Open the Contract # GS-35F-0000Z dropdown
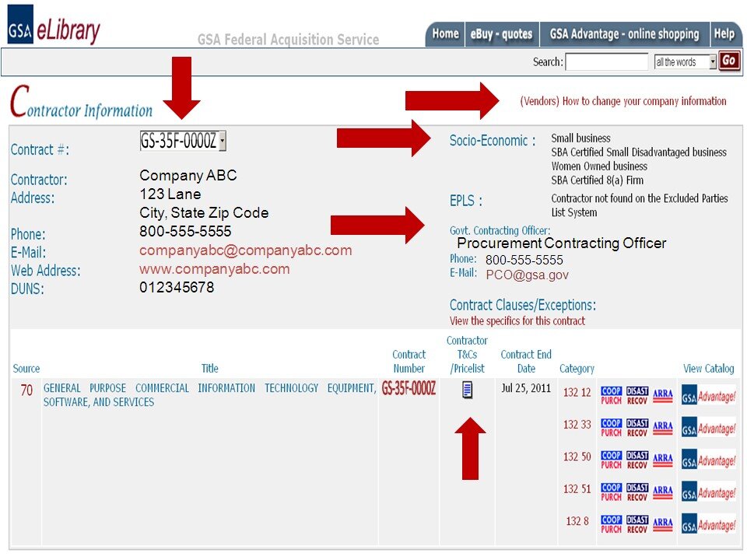 click(183, 141)
